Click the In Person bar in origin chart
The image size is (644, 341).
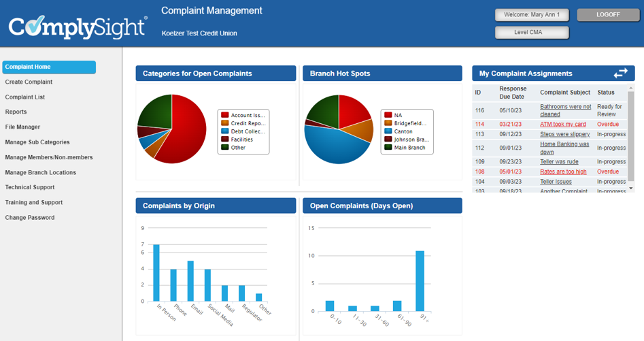pyautogui.click(x=156, y=272)
